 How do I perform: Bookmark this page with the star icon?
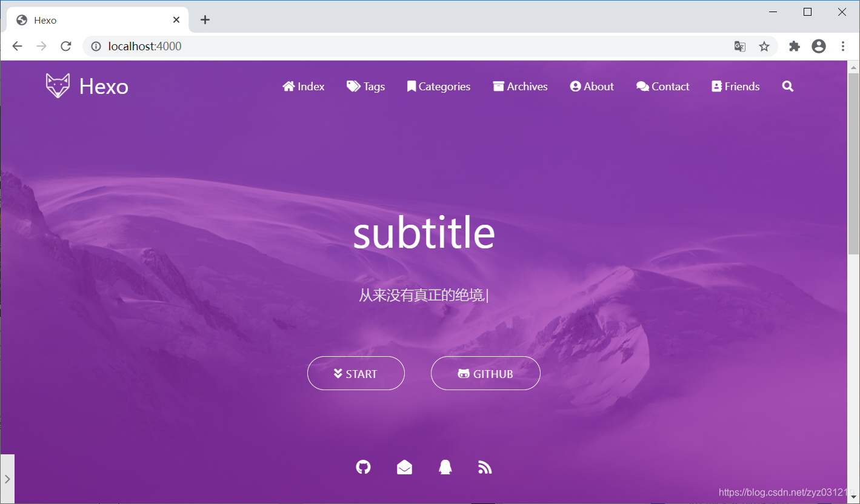click(x=764, y=47)
